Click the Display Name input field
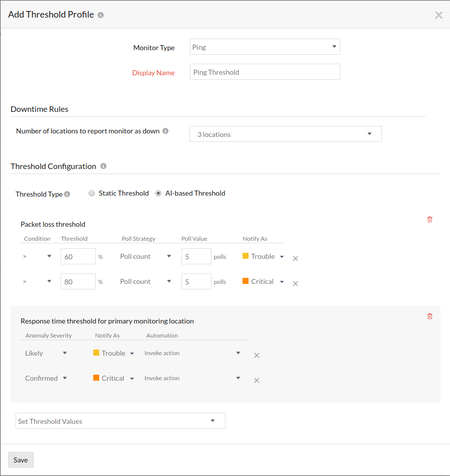Viewport: 450px width, 476px height. click(265, 72)
